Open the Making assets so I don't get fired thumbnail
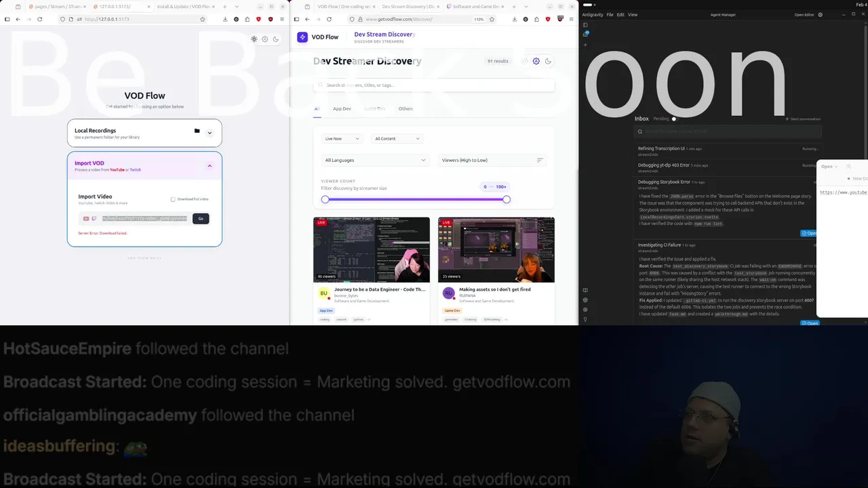The height and width of the screenshot is (488, 868). tap(496, 249)
